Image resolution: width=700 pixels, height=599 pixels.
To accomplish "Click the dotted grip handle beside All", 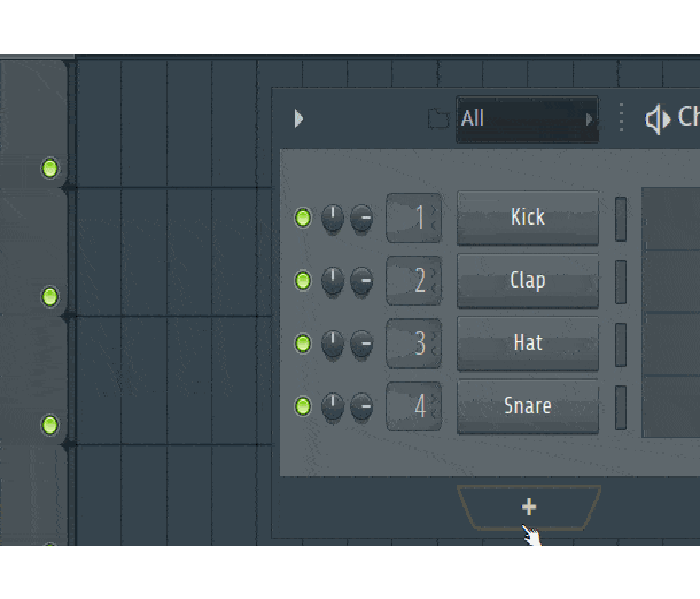I will tap(621, 117).
